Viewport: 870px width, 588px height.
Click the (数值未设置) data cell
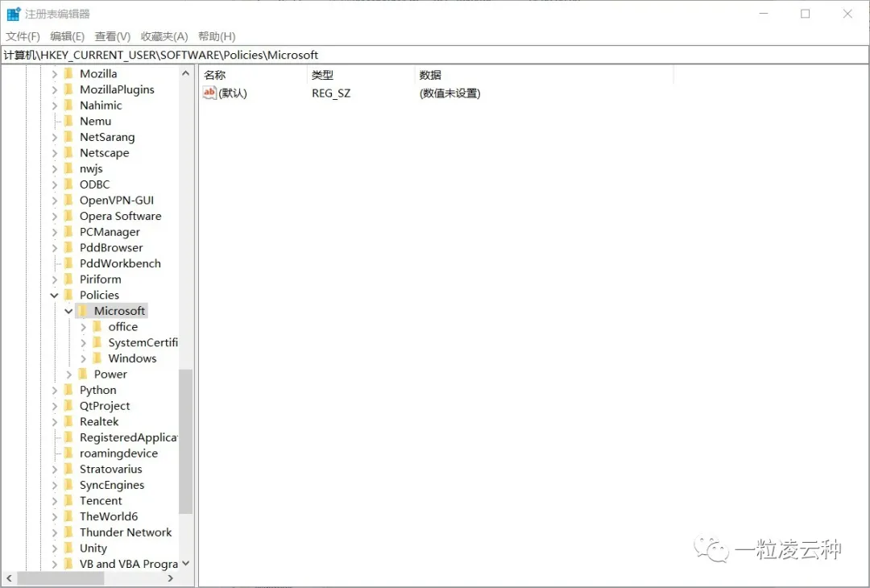[x=450, y=93]
